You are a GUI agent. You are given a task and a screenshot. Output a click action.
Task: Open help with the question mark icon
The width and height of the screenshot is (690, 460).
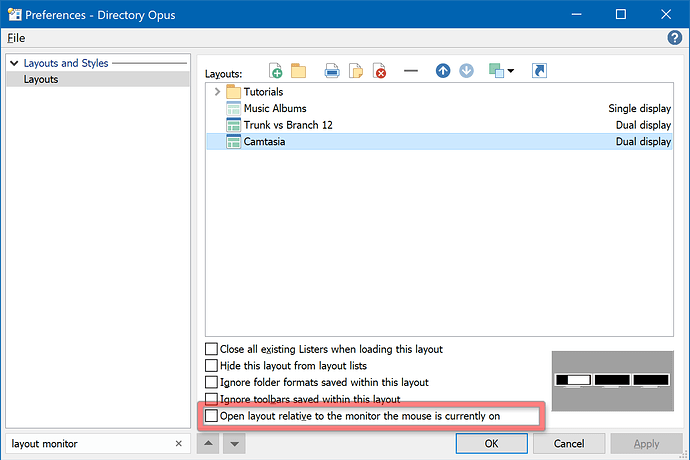tap(674, 38)
